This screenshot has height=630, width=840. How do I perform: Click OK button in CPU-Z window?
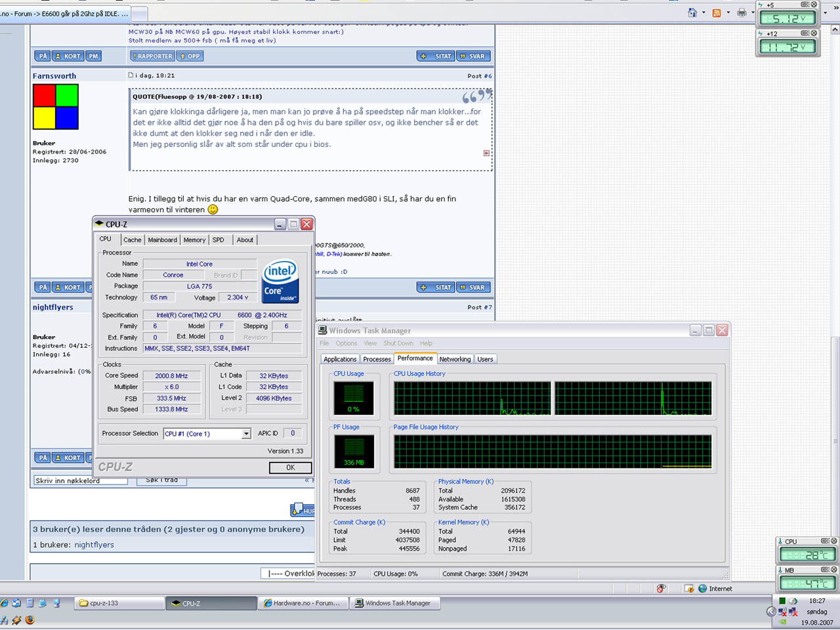(x=290, y=468)
